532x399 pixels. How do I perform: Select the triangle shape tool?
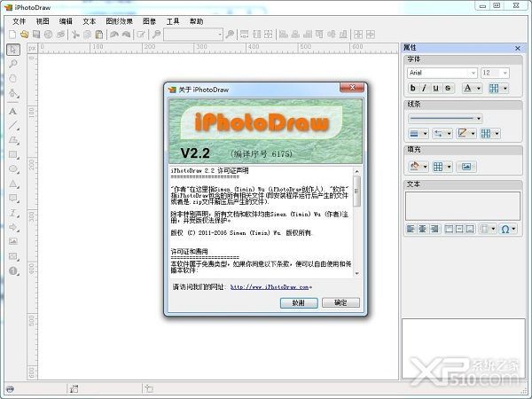[x=13, y=184]
